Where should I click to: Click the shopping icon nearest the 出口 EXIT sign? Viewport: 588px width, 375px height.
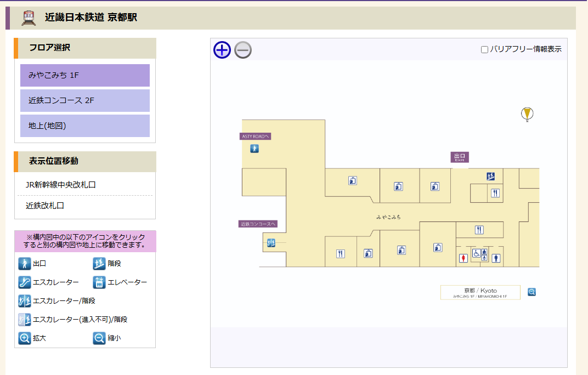tap(434, 186)
